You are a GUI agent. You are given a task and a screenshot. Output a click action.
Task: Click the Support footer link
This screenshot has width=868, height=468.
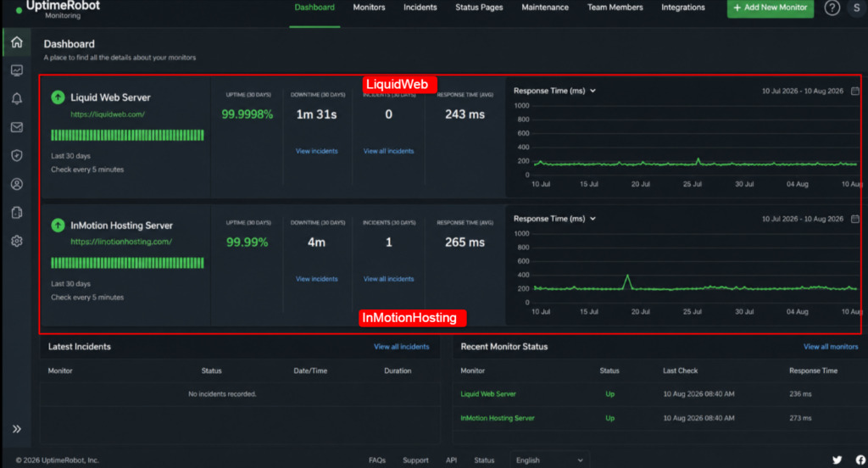click(415, 460)
